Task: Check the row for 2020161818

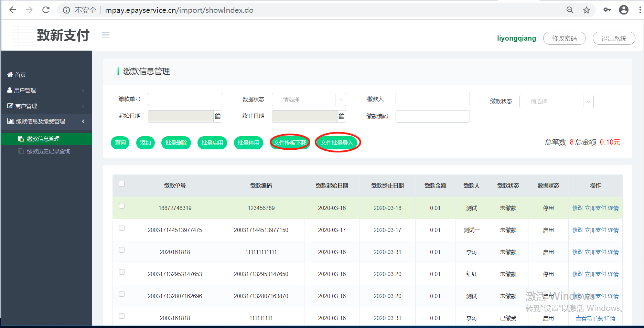Action: [122, 250]
